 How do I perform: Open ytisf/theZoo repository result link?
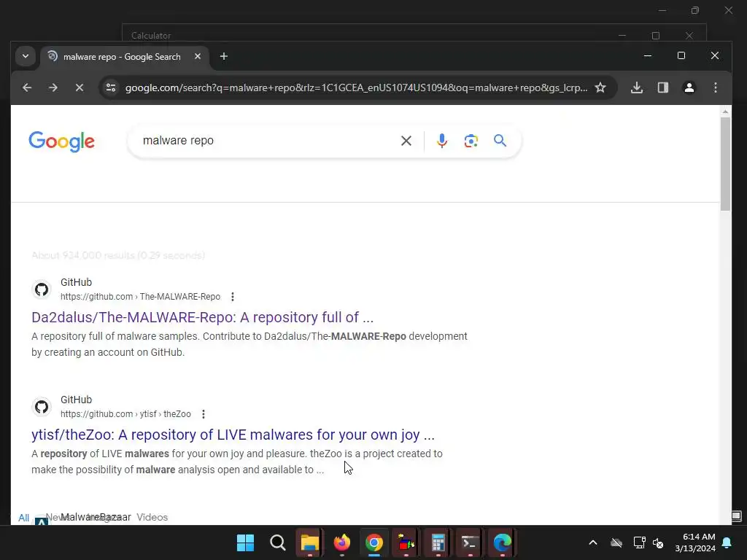[x=233, y=435]
